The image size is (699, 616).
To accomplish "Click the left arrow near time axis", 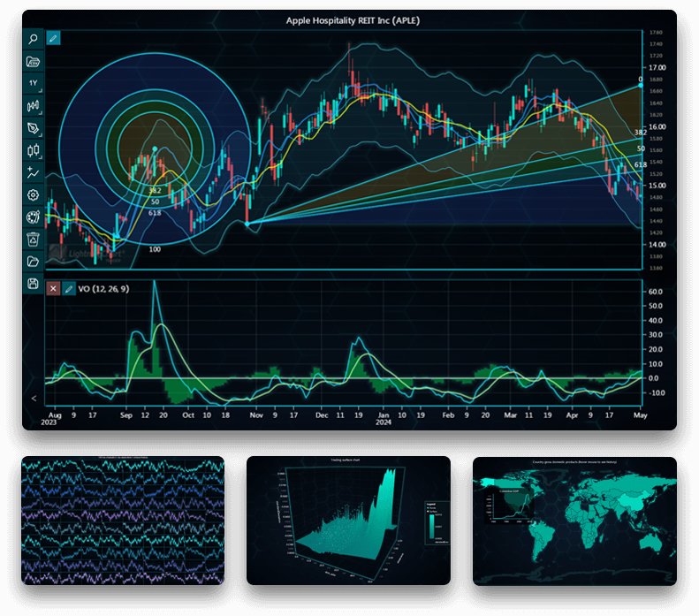I will (x=34, y=399).
